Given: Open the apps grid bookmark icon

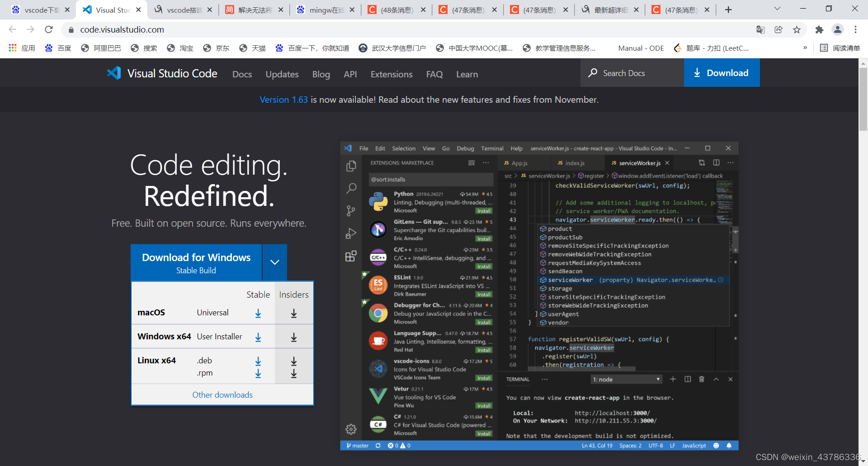Looking at the screenshot, I should click(x=13, y=48).
